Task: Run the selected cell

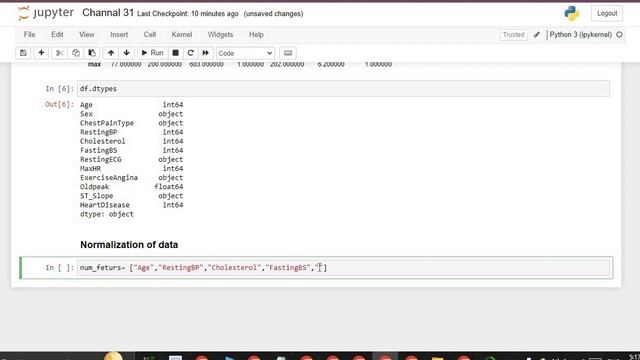Action: tap(152, 53)
